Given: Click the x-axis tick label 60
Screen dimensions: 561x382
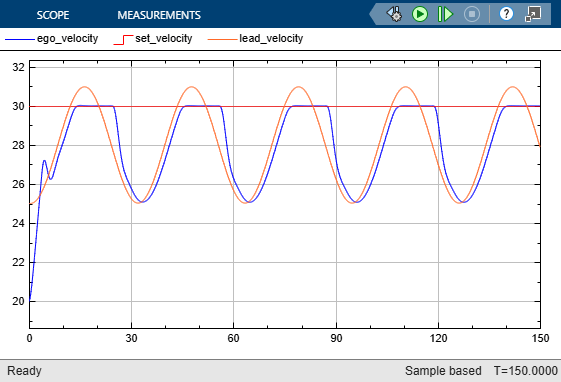Looking at the screenshot, I should pyautogui.click(x=233, y=338).
